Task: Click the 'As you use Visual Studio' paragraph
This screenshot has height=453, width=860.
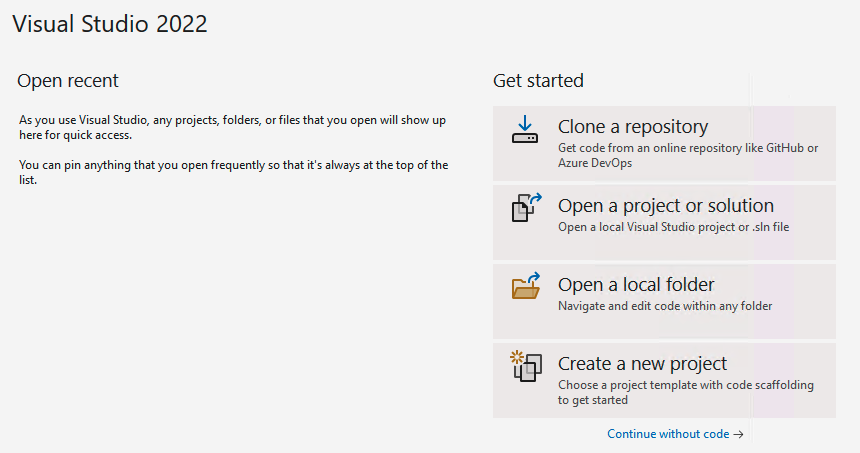Action: click(x=233, y=127)
